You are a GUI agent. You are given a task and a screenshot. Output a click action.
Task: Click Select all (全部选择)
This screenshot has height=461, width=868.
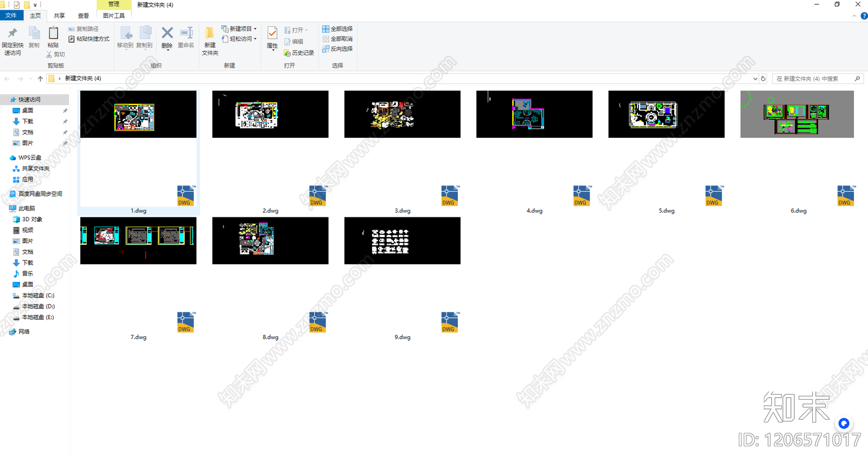click(x=337, y=29)
